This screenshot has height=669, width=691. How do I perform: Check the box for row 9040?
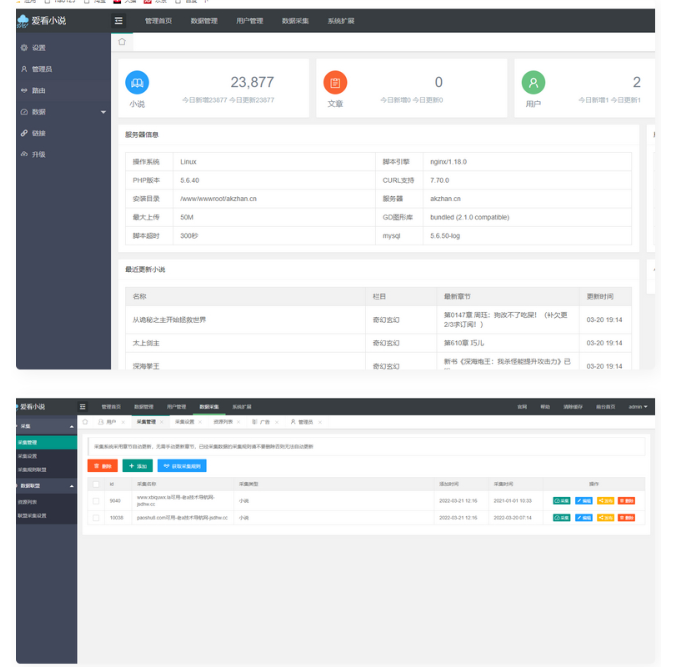(96, 500)
